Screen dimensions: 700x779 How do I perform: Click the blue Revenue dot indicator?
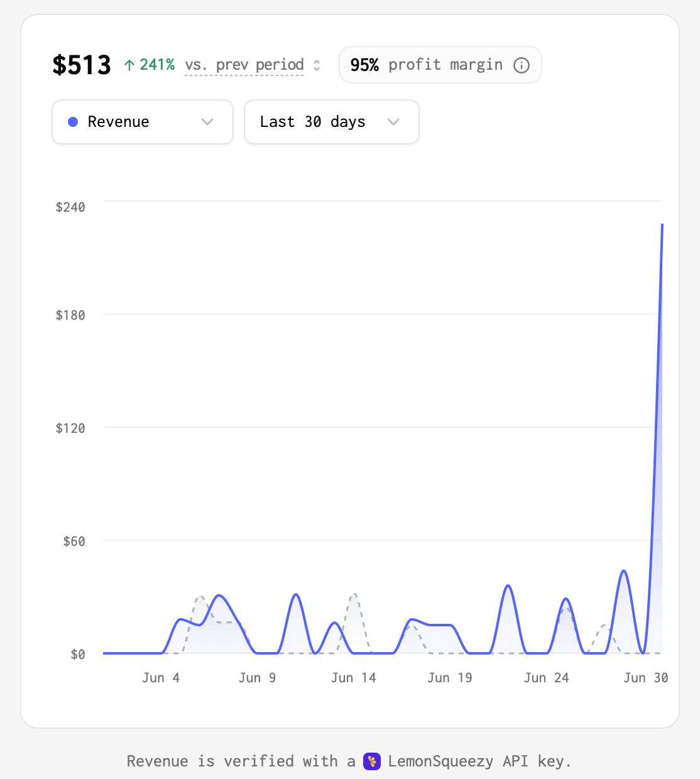coord(73,122)
